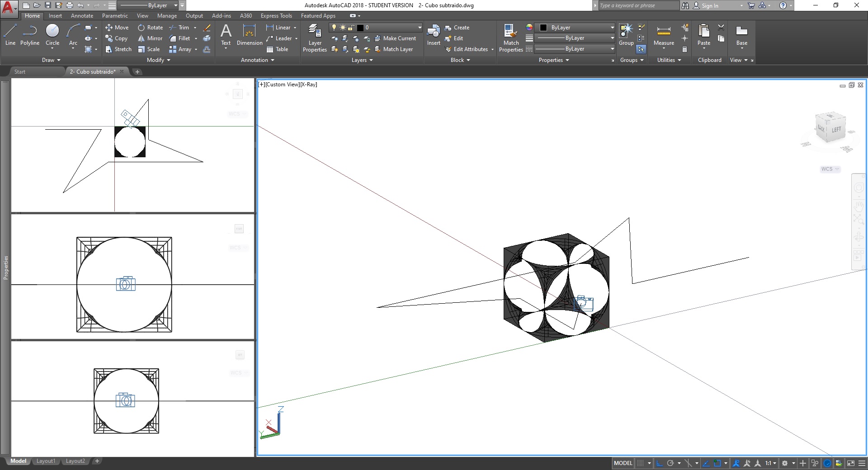
Task: Click the Paste clipboard icon
Action: (704, 30)
